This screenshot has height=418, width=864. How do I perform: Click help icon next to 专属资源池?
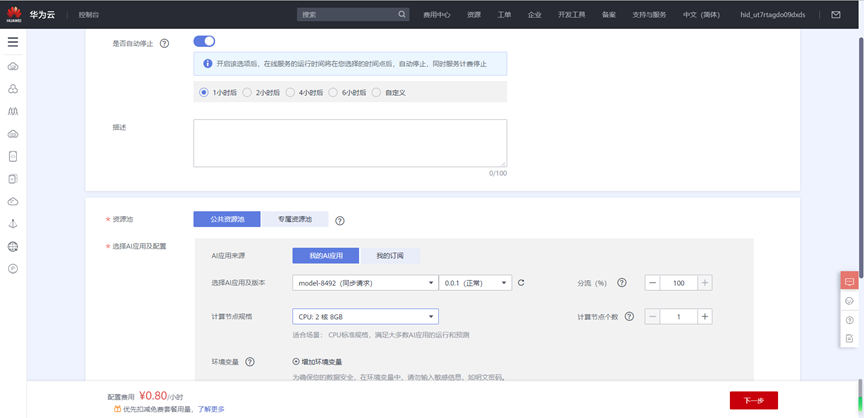340,220
